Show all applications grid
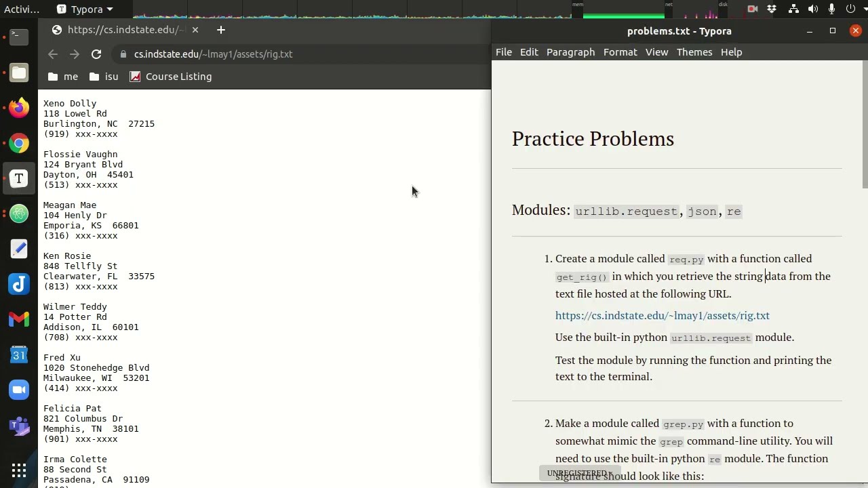This screenshot has height=488, width=868. click(x=19, y=470)
